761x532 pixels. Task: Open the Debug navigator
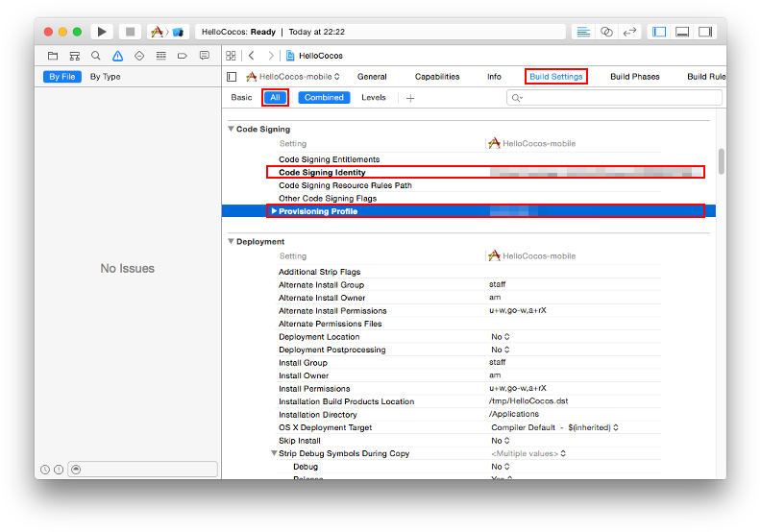pyautogui.click(x=161, y=56)
